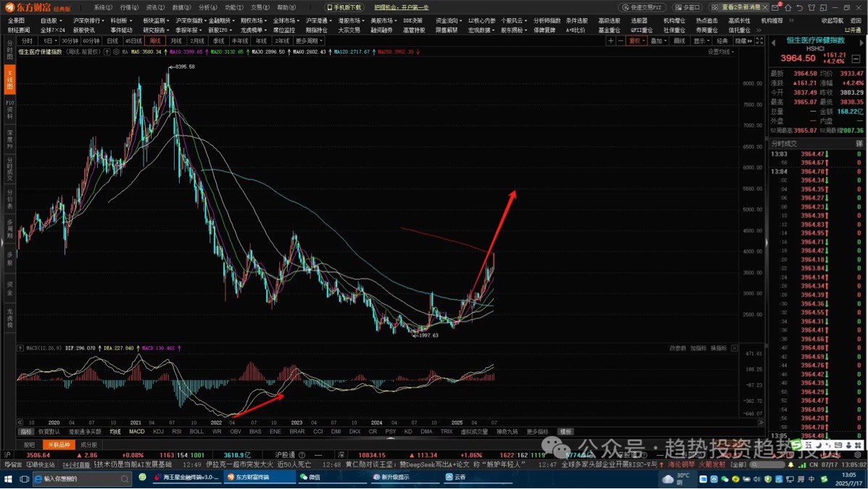Open the 设置均线 dropdown
The width and height of the screenshot is (868, 489).
pyautogui.click(x=721, y=52)
